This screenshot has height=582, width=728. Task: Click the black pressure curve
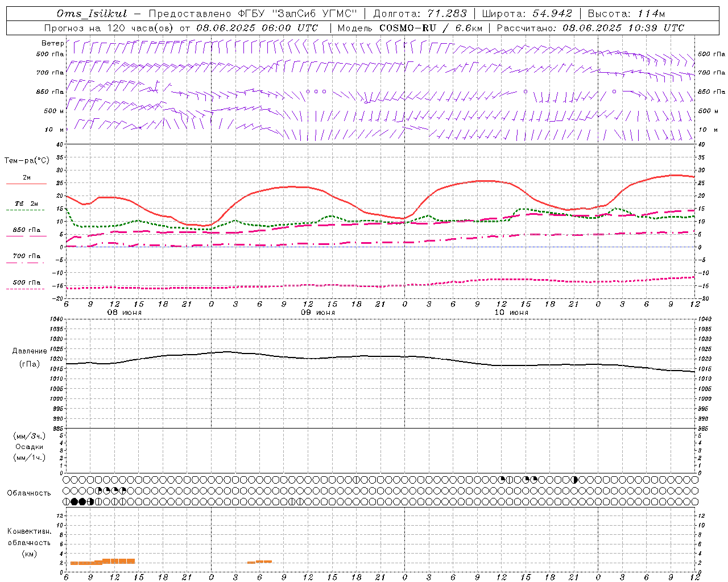[381, 357]
